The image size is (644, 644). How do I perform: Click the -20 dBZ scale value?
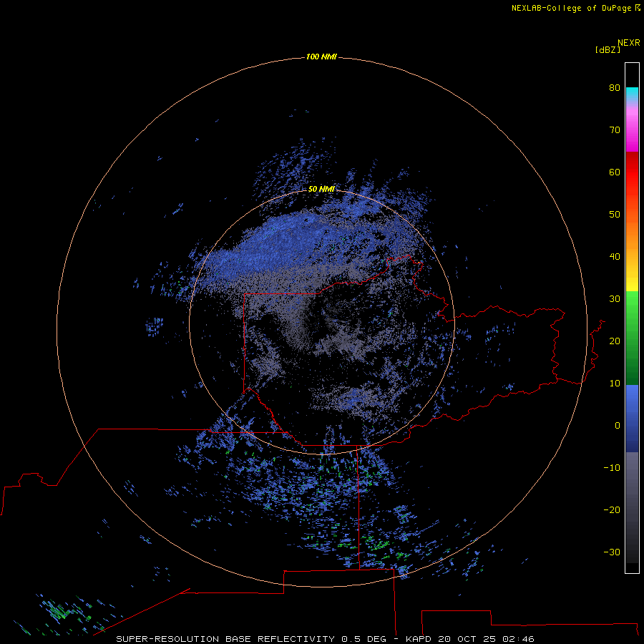coord(612,509)
